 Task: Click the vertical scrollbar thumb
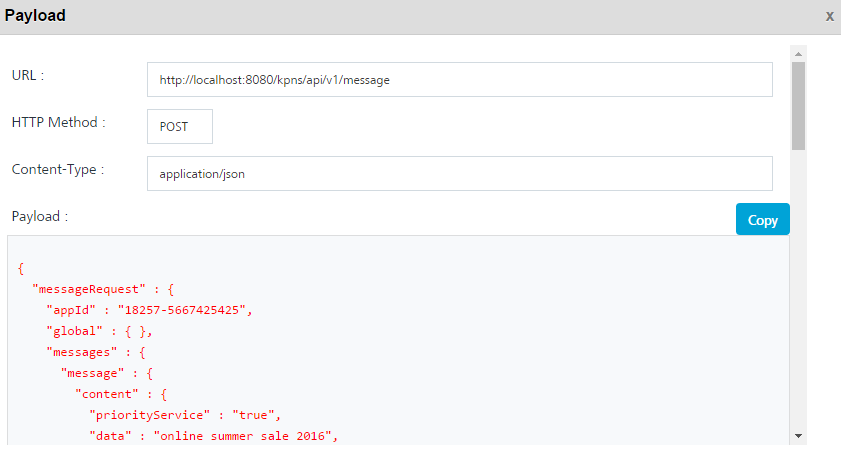coord(798,105)
